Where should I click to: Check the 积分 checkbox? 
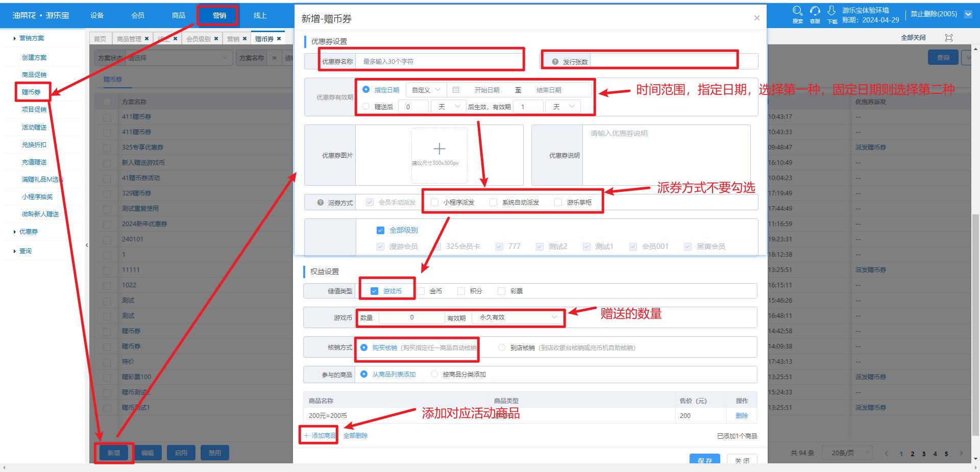[x=461, y=291]
